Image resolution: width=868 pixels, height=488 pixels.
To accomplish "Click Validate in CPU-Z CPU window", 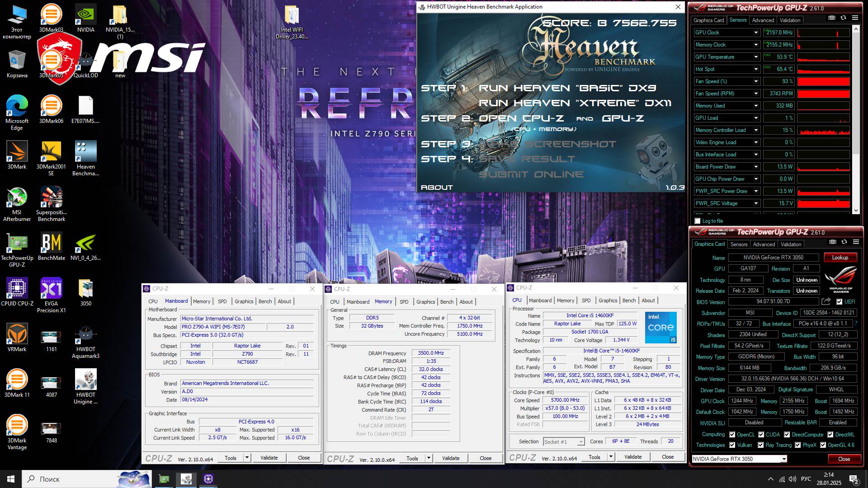I will pyautogui.click(x=633, y=457).
